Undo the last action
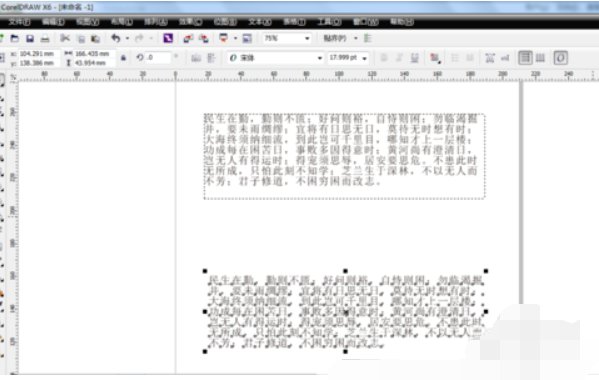This screenshot has width=599, height=380. click(116, 38)
